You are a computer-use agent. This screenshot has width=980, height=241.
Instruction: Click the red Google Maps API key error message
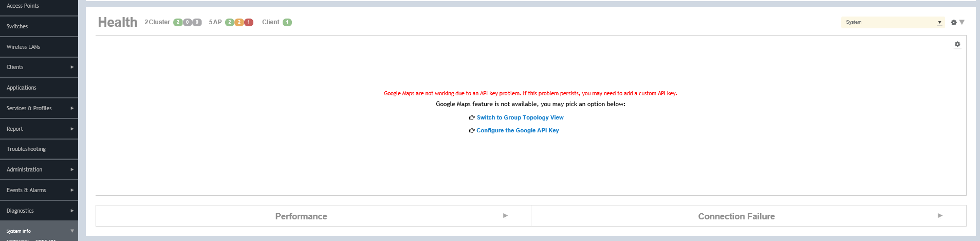click(530, 93)
